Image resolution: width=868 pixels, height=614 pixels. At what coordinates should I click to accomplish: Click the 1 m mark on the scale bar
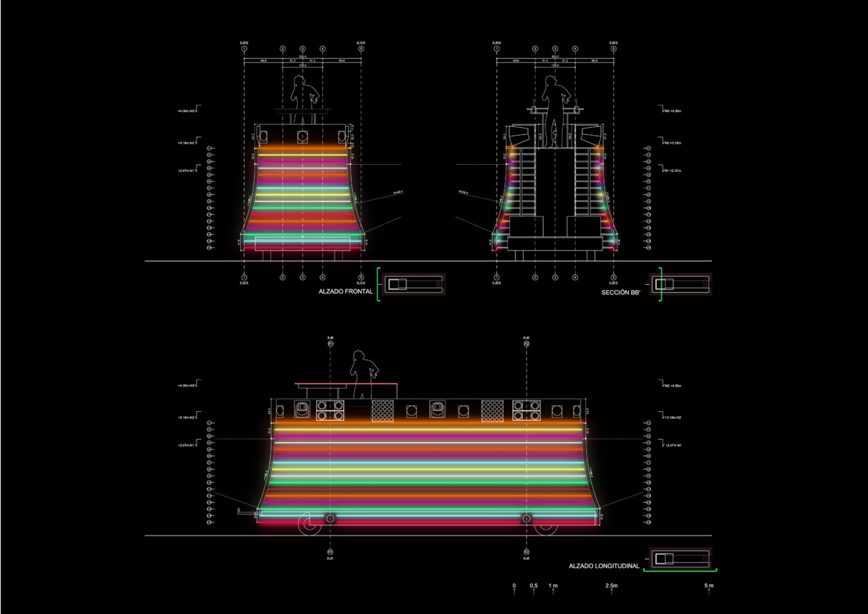(x=553, y=586)
